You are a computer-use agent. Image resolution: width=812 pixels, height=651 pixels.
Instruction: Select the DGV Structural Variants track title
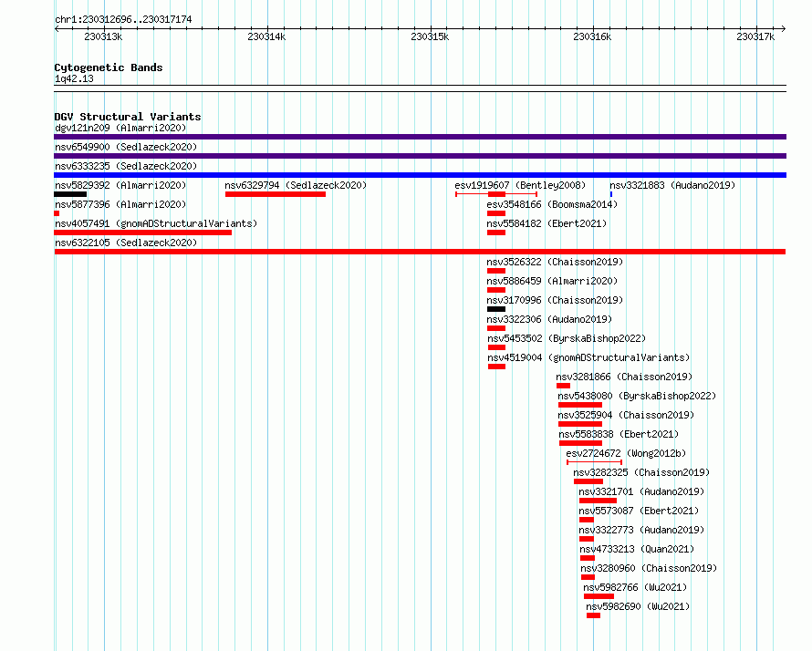click(128, 117)
